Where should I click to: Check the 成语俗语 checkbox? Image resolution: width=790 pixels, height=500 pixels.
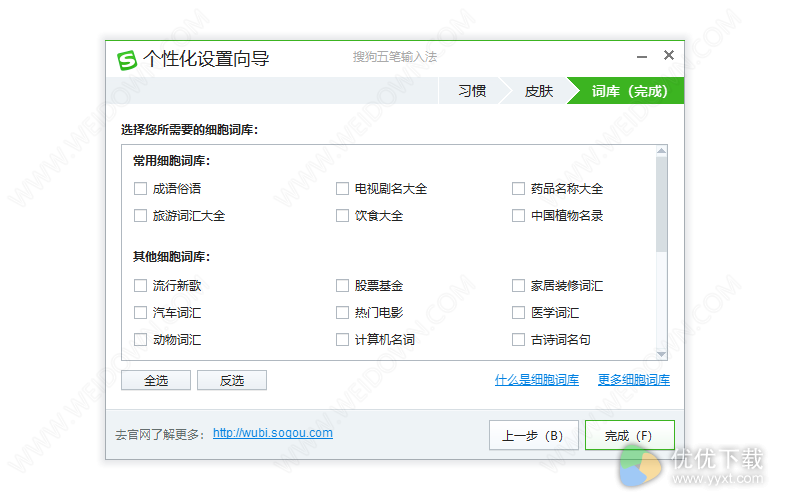click(140, 189)
